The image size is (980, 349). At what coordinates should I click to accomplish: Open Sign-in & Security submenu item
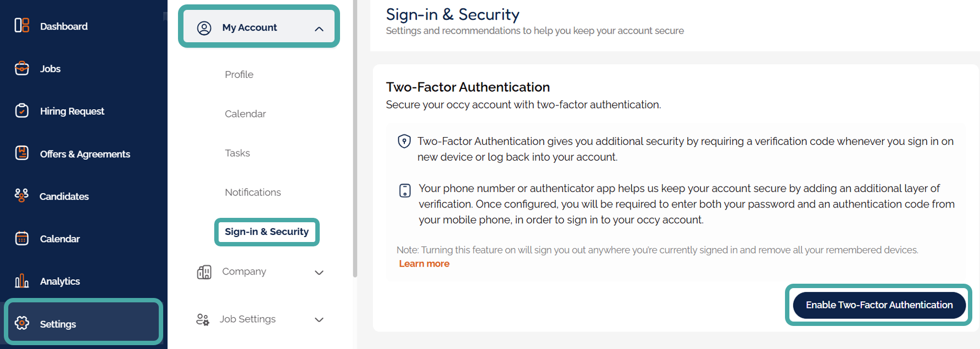[x=266, y=232]
